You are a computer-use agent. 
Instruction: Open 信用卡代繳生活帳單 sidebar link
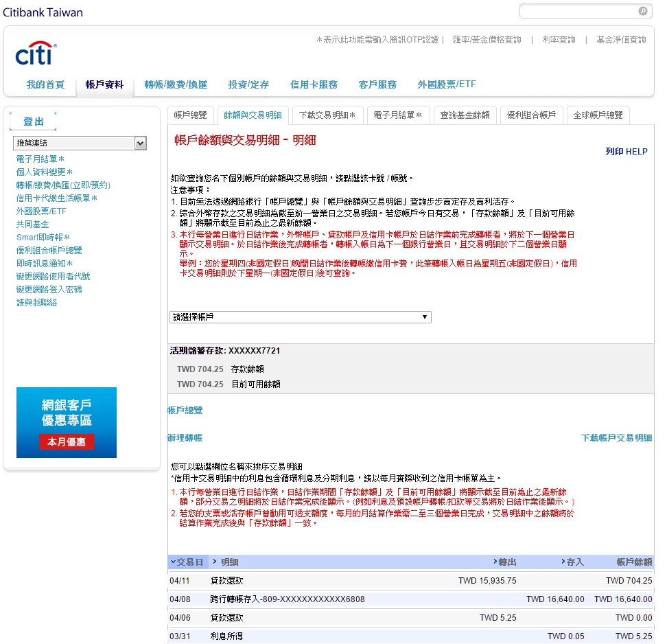tap(56, 198)
